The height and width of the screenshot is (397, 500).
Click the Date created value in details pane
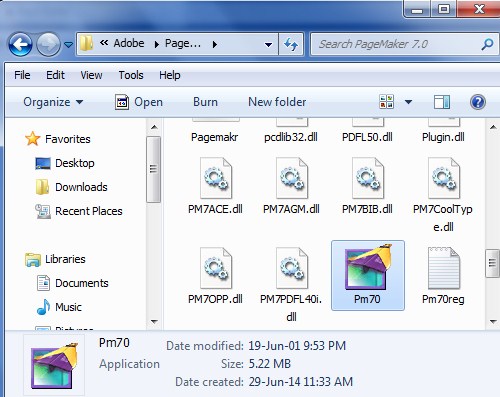(301, 382)
